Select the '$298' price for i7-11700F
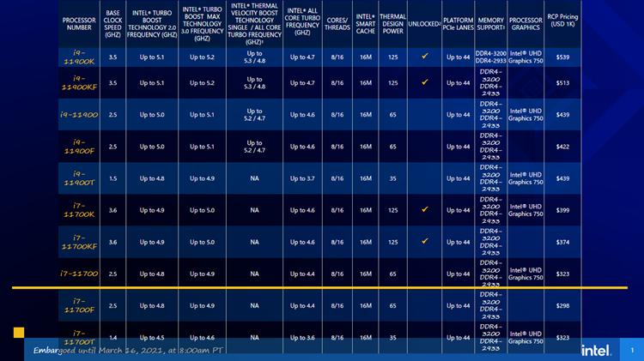This screenshot has width=644, height=361. pos(562,305)
